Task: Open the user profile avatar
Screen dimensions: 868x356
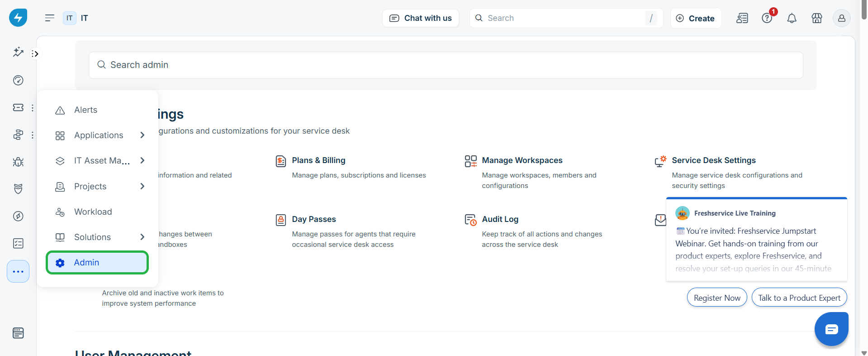Action: 842,18
